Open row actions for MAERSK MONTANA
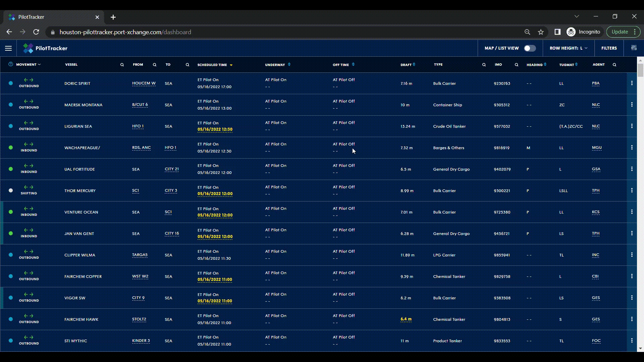The height and width of the screenshot is (362, 644). coord(632,105)
